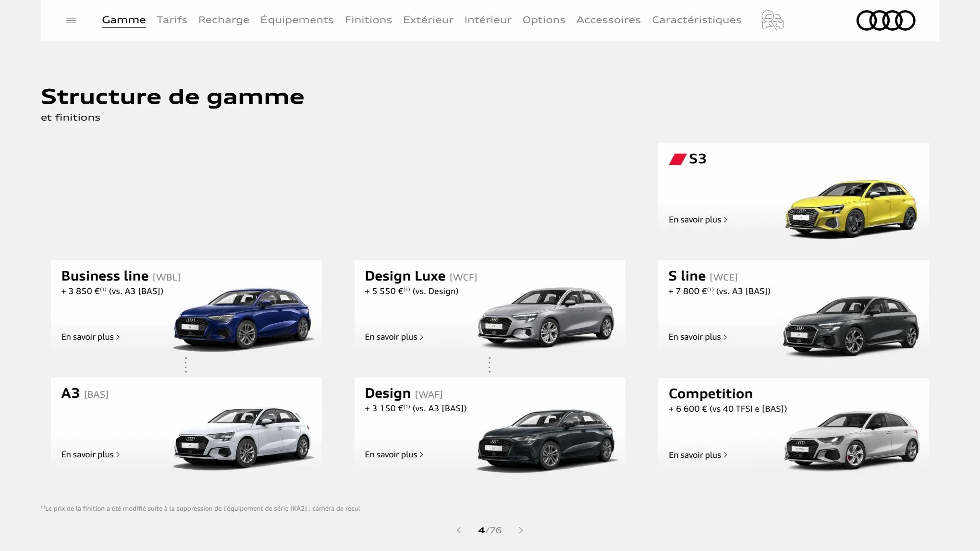Click the page indicator '4/76'

[490, 530]
